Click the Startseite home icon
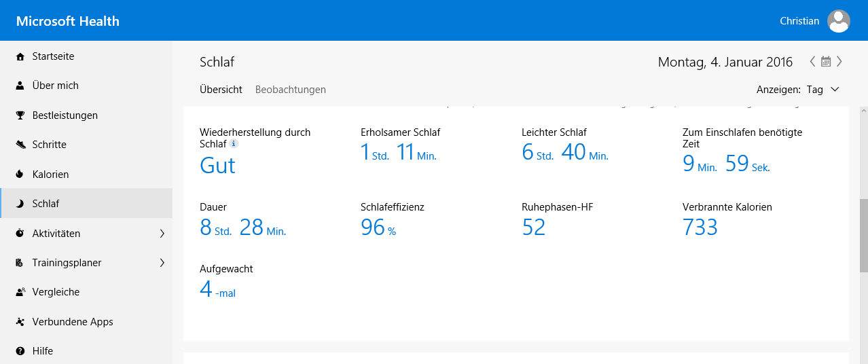This screenshot has width=868, height=364. click(x=20, y=56)
